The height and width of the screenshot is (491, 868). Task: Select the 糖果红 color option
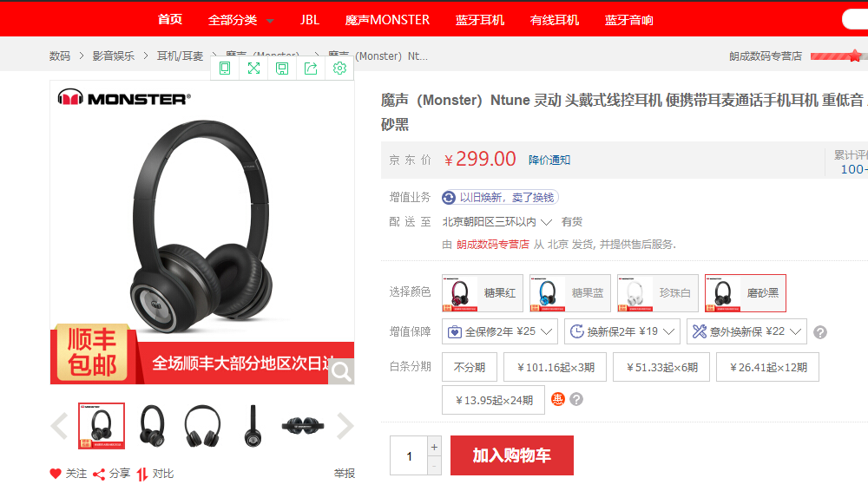tap(482, 293)
